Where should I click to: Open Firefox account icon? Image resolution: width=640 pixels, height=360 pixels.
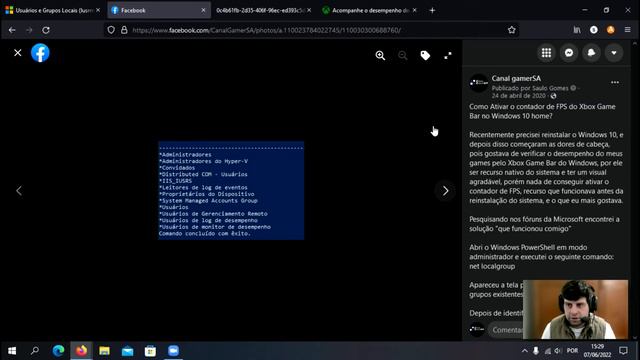(593, 30)
